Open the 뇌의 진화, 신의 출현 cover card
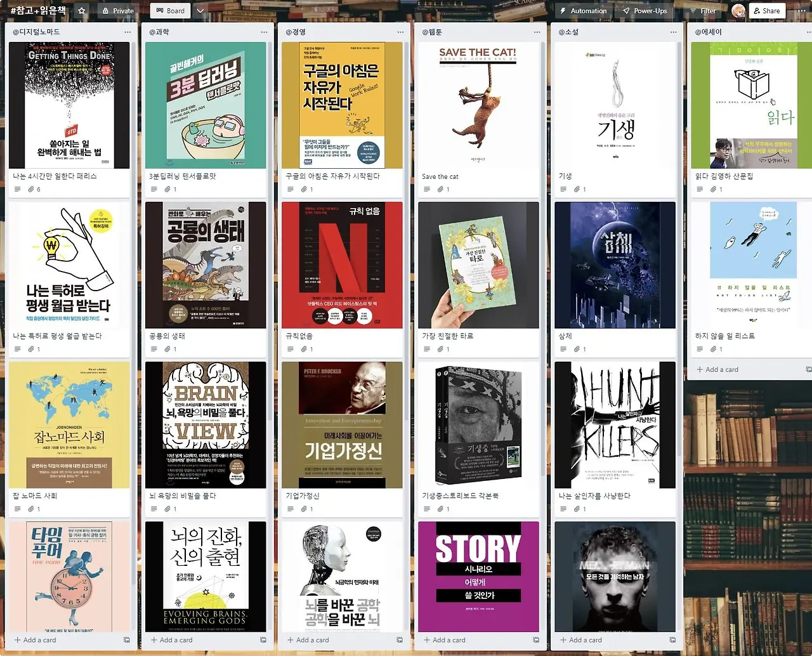This screenshot has width=812, height=656. point(206,577)
